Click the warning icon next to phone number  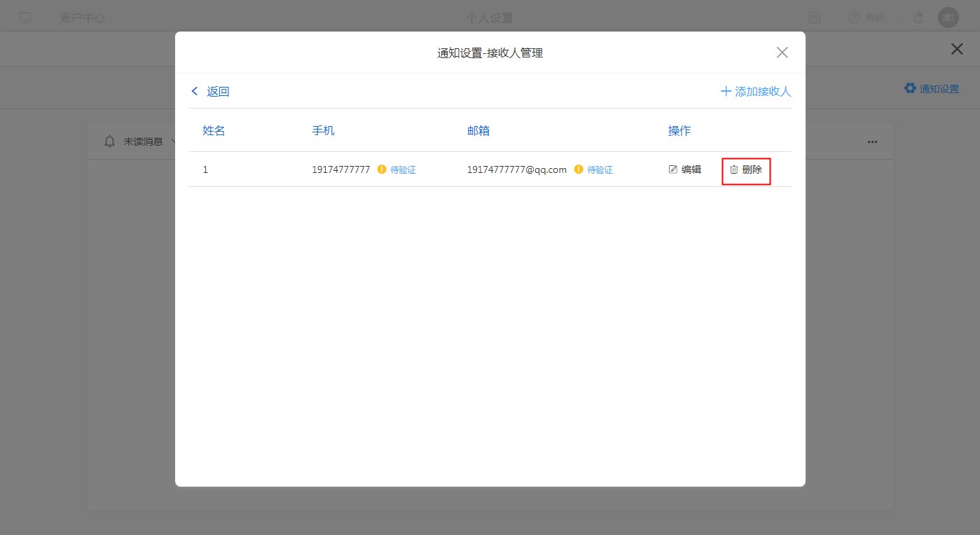tap(382, 169)
